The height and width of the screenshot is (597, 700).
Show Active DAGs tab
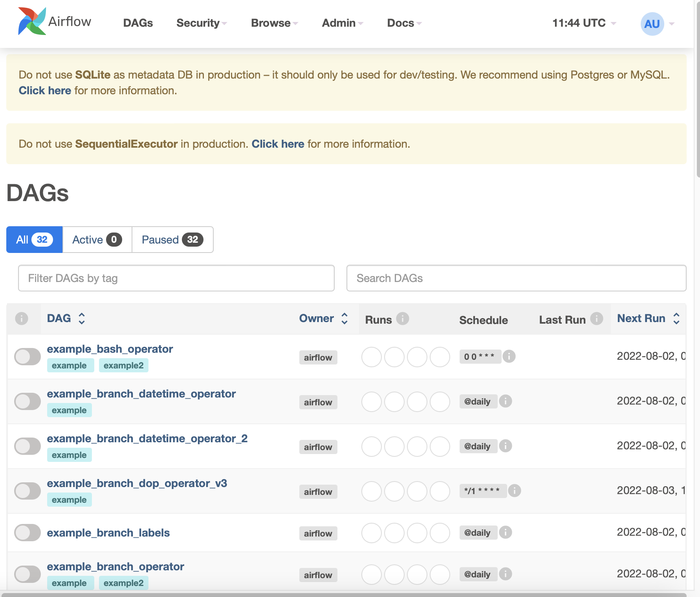(x=97, y=240)
